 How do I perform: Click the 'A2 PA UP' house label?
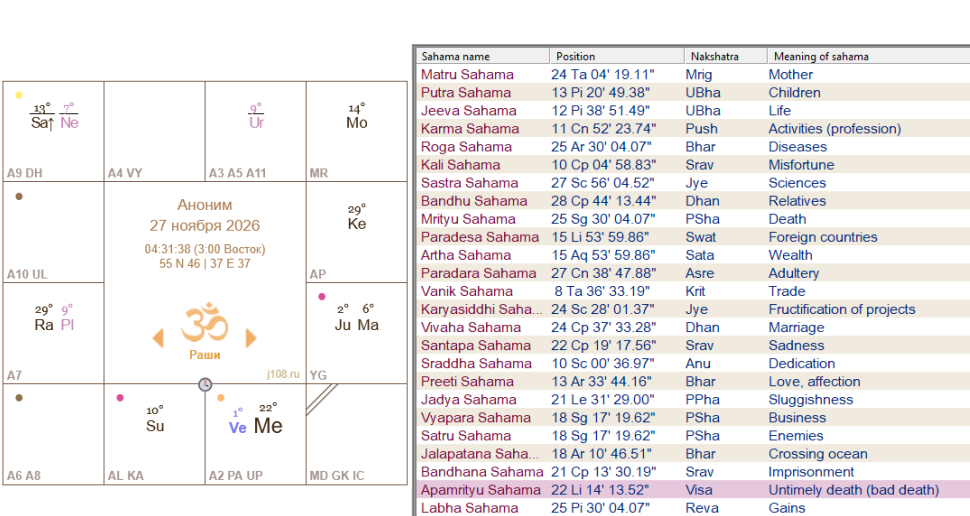(236, 476)
